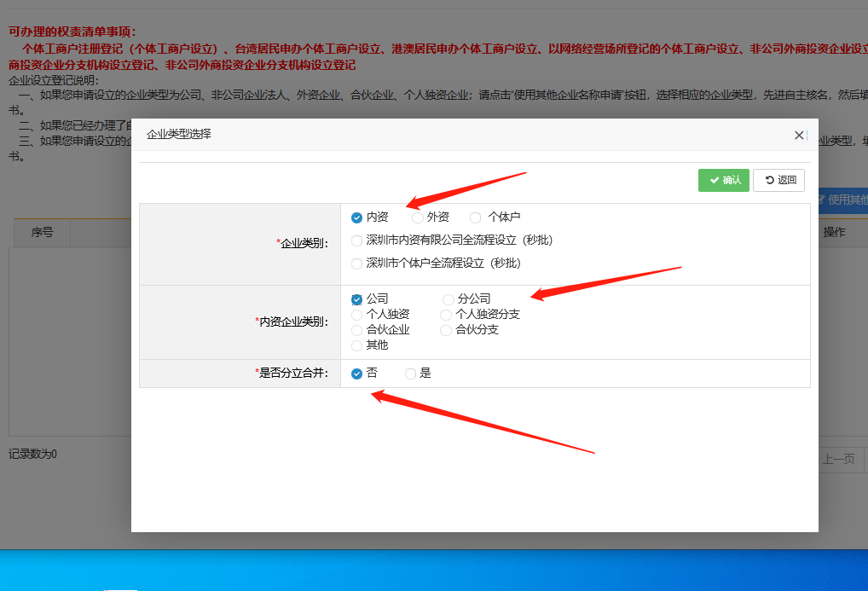
Task: Click the 可办理的权责清单事项 heading
Action: click(x=72, y=32)
